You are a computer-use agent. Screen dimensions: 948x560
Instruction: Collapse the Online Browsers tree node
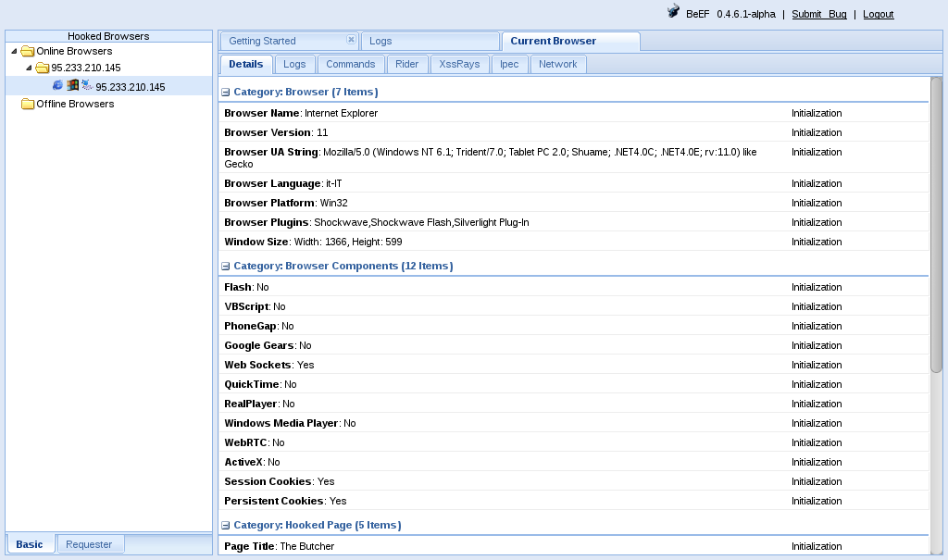tap(14, 52)
